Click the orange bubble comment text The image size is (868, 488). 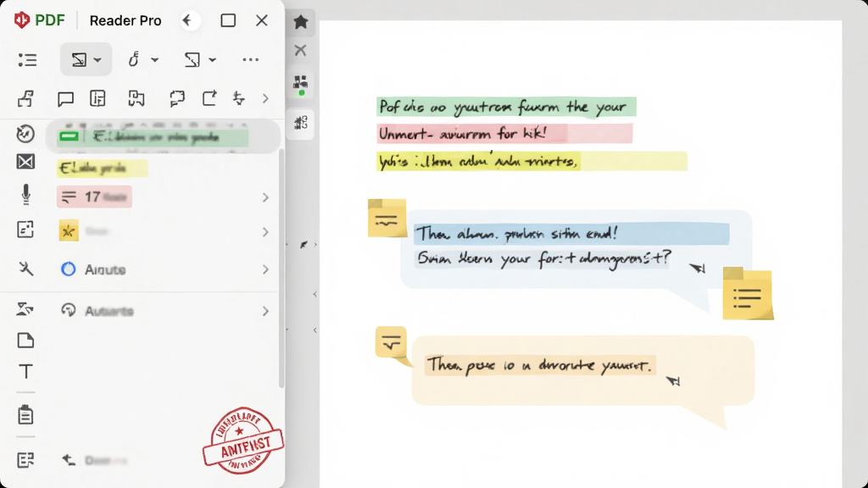[x=540, y=365]
